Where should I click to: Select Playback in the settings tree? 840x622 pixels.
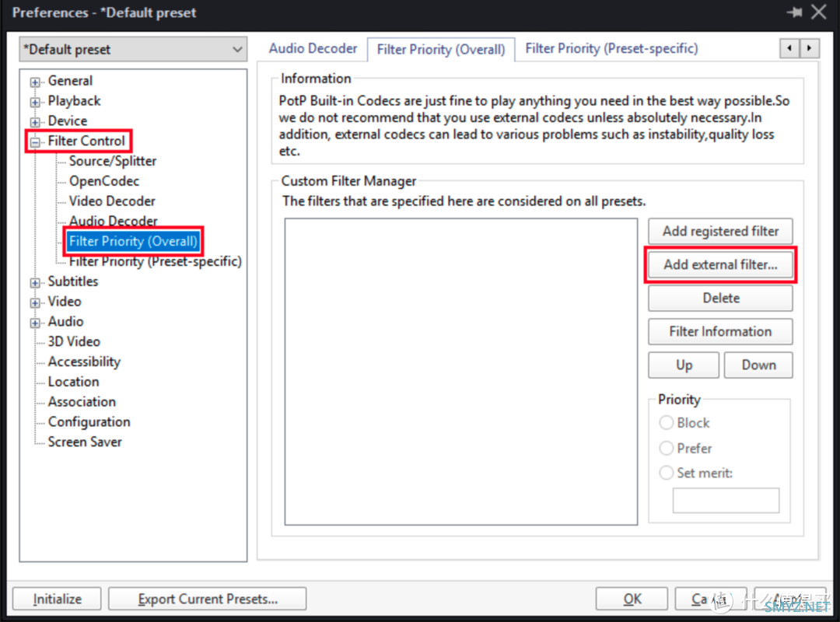click(74, 101)
